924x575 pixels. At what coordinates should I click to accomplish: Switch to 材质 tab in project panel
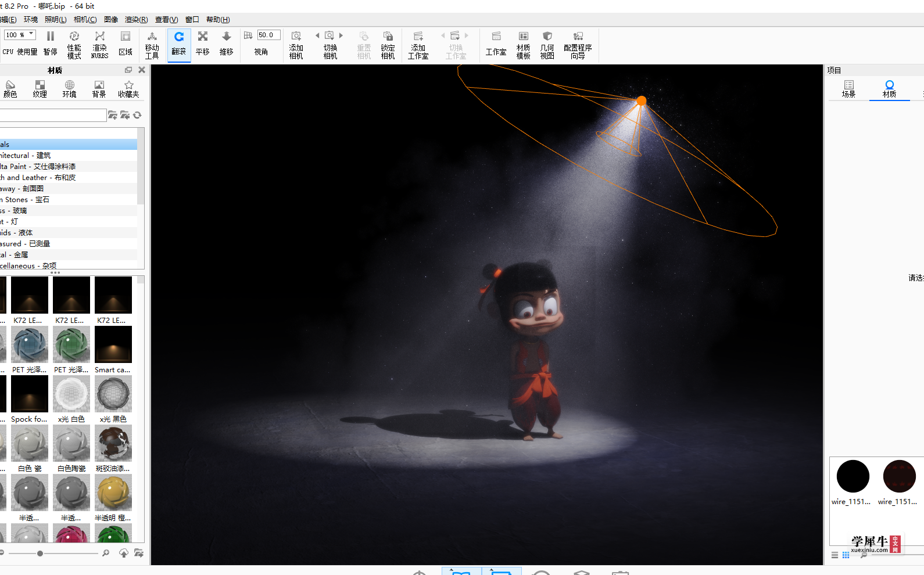coord(890,89)
